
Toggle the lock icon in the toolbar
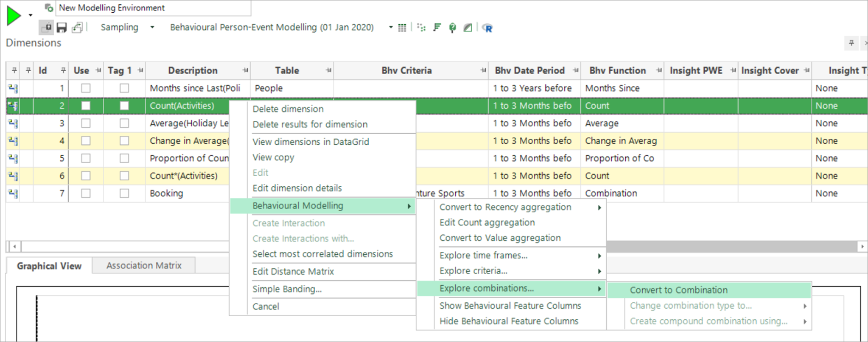click(x=47, y=27)
